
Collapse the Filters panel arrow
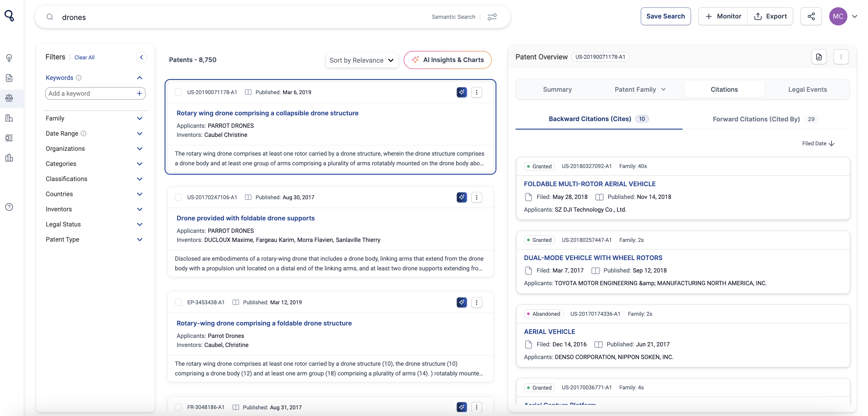(142, 57)
